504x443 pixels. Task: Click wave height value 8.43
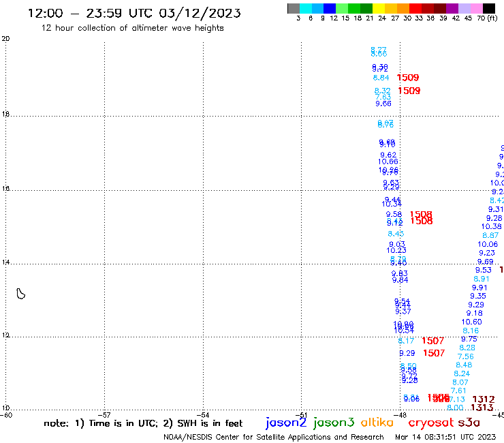pyautogui.click(x=396, y=234)
